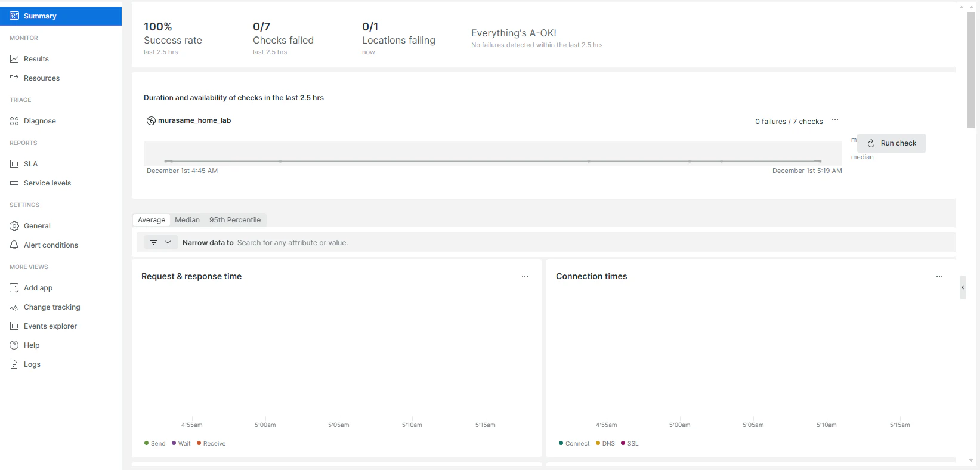Click the Diagnose icon
980x470 pixels.
14,121
